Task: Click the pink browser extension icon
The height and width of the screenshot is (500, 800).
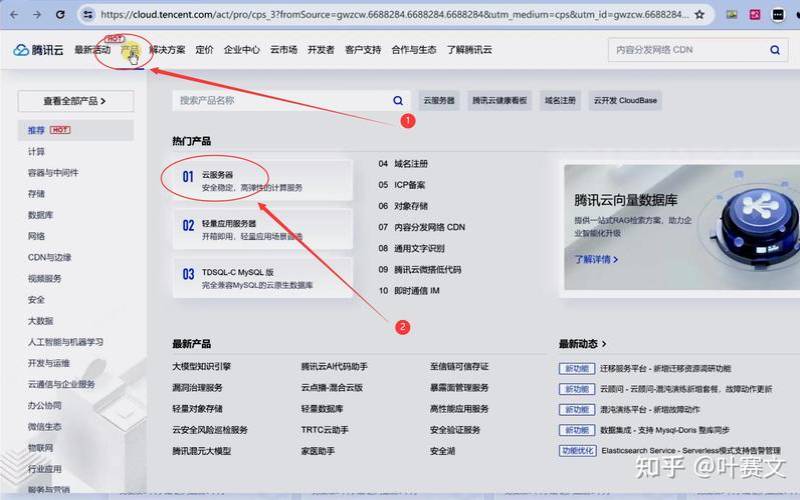Action: pyautogui.click(x=755, y=14)
